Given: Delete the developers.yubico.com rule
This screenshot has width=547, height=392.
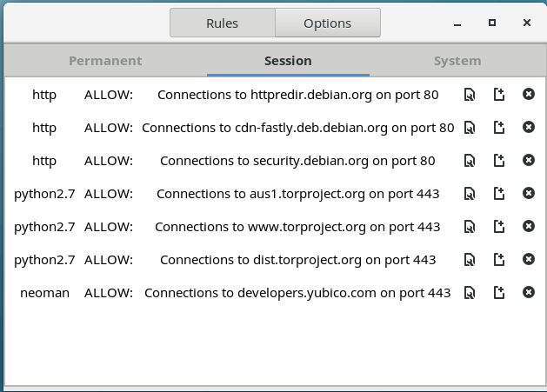Looking at the screenshot, I should [528, 293].
